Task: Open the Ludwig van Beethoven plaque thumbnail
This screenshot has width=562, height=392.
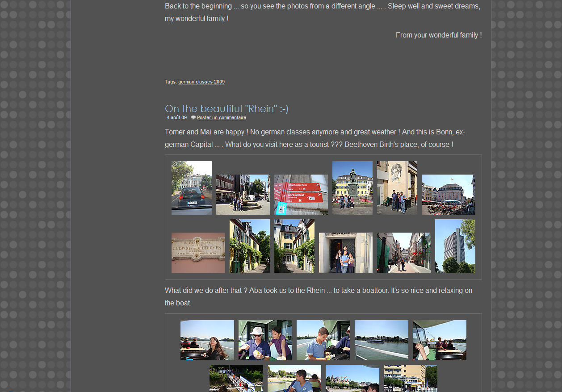Action: pos(198,253)
